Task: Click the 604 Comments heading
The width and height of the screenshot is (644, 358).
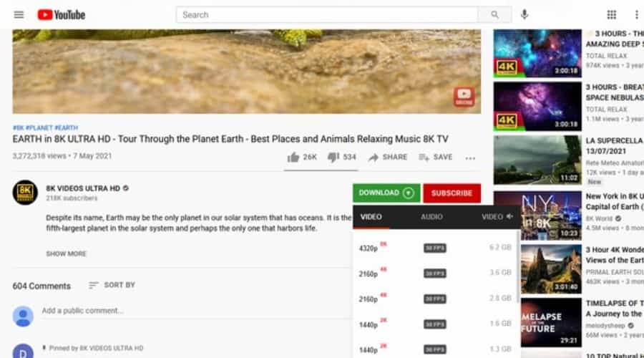Action: click(42, 286)
